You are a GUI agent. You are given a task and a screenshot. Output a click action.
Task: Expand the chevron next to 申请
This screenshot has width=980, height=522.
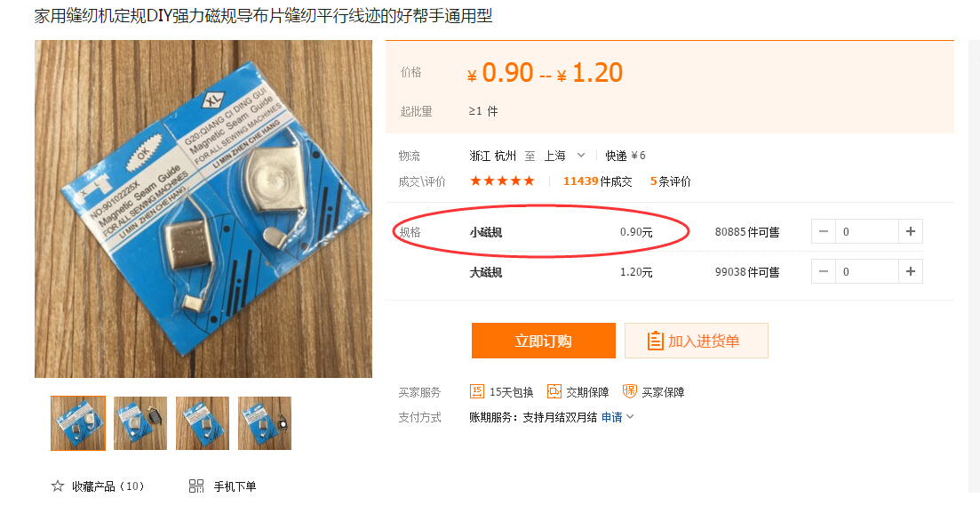point(630,417)
